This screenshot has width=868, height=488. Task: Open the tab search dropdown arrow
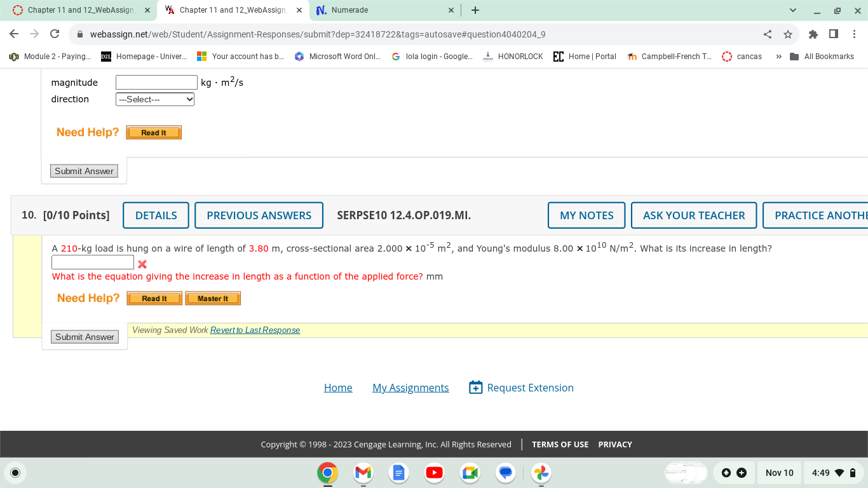(792, 10)
